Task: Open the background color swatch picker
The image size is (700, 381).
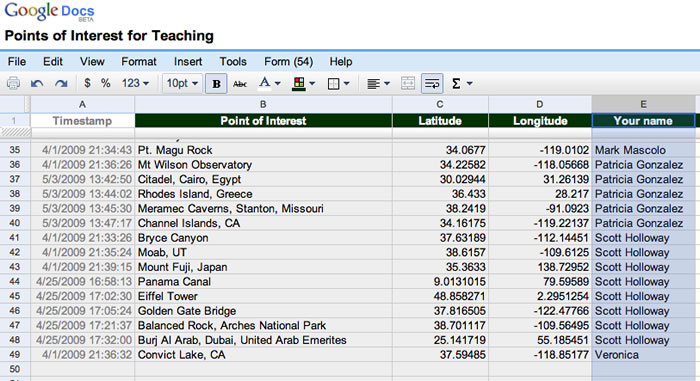Action: pos(304,84)
